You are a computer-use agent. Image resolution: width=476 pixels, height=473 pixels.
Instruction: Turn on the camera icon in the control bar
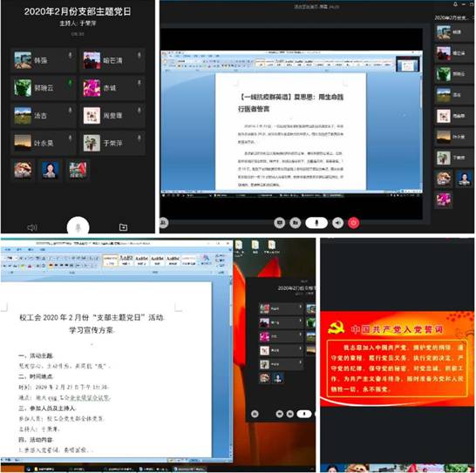click(295, 223)
